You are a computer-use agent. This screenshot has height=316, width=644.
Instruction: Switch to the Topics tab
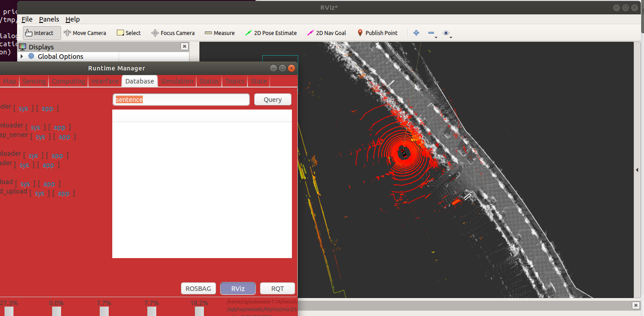point(235,81)
